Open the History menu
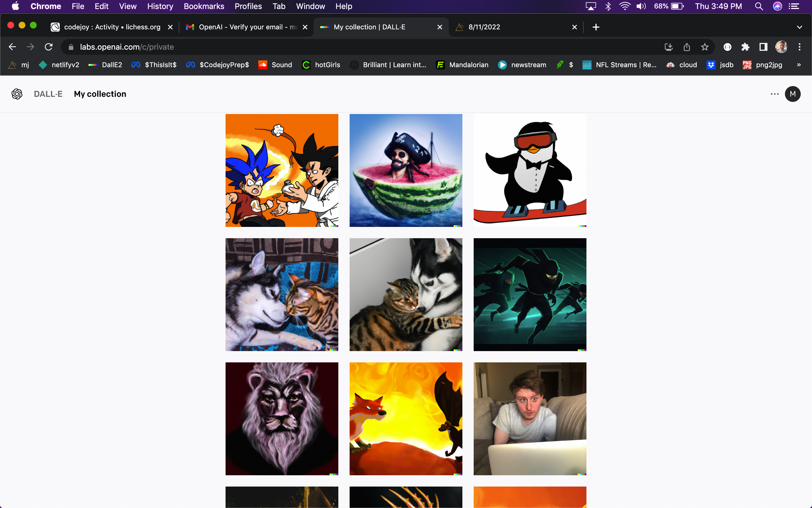The width and height of the screenshot is (812, 508). (x=160, y=6)
